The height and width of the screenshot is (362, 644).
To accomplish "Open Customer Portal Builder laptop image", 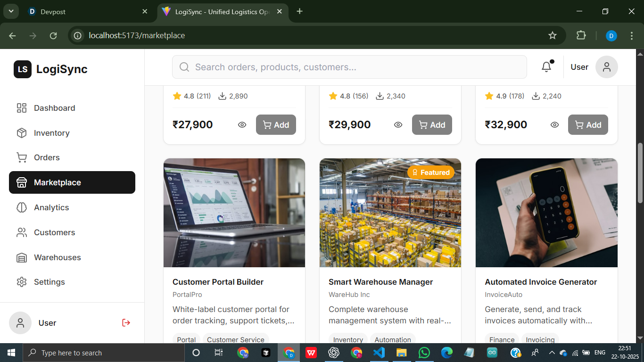I will [x=234, y=213].
